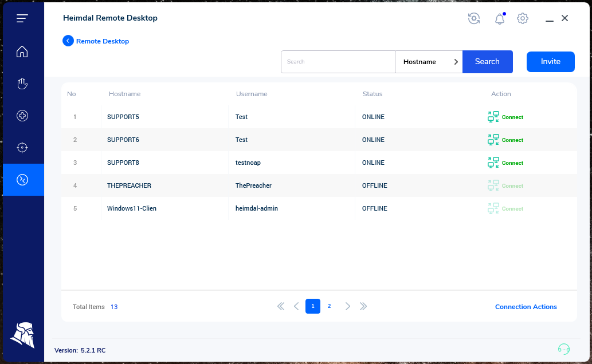This screenshot has width=592, height=364.
Task: Expand the Hostname search filter dropdown
Action: (x=429, y=62)
